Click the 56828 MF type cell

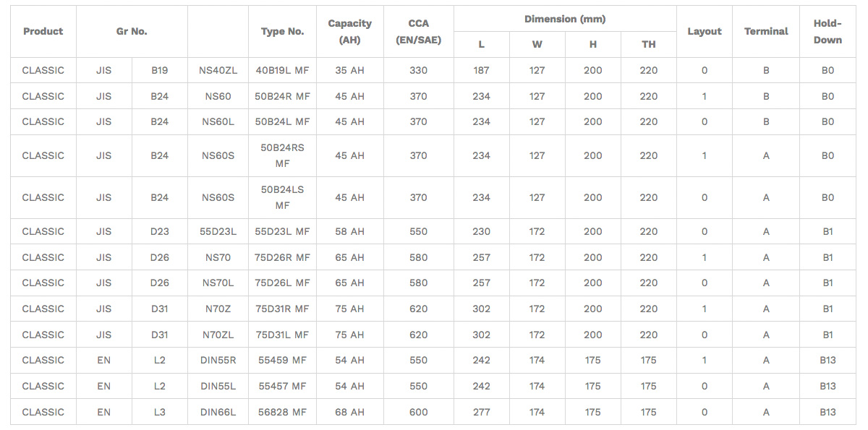[x=282, y=412]
